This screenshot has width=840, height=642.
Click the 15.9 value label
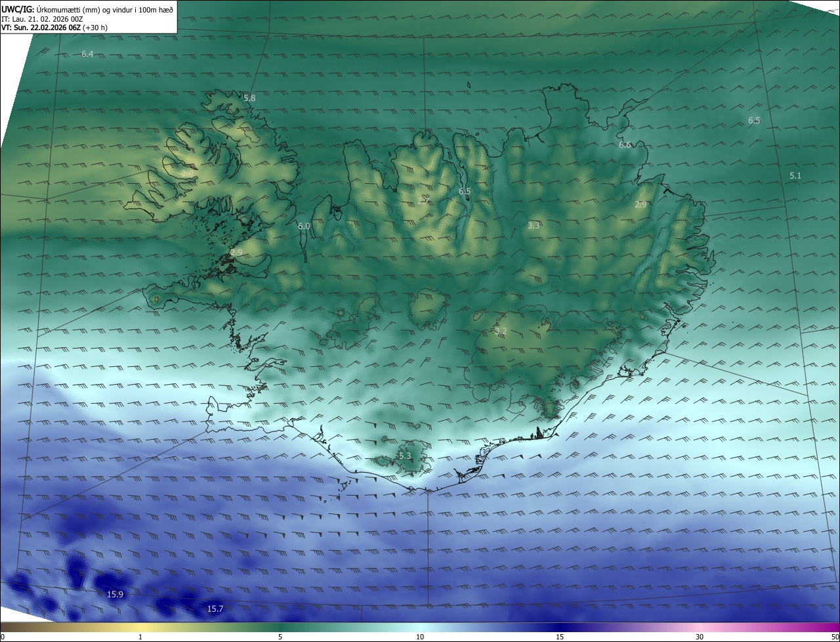pos(115,594)
